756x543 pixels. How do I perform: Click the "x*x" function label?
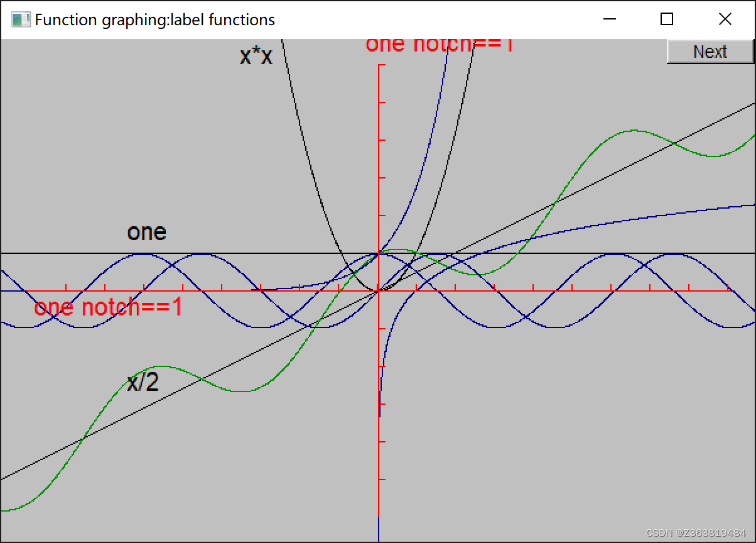(x=256, y=57)
